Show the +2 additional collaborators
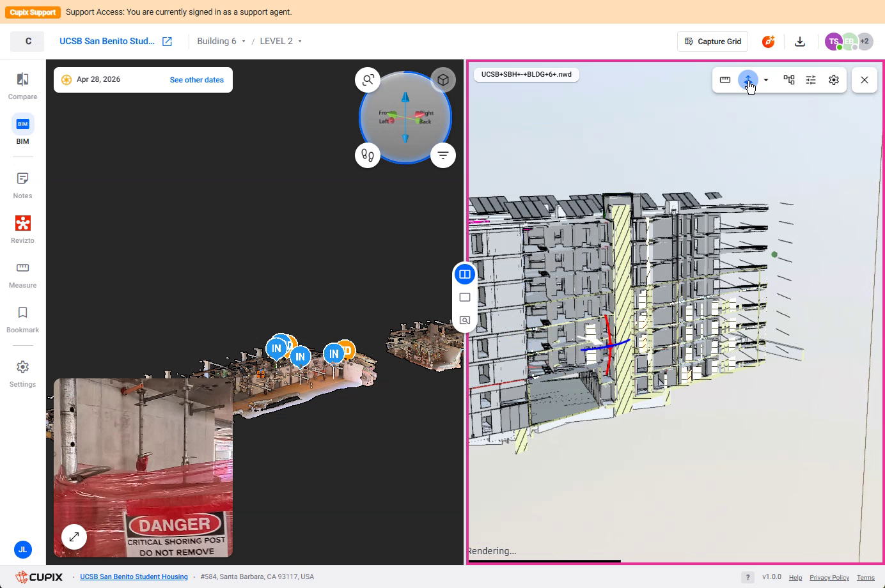885x588 pixels. 865,42
